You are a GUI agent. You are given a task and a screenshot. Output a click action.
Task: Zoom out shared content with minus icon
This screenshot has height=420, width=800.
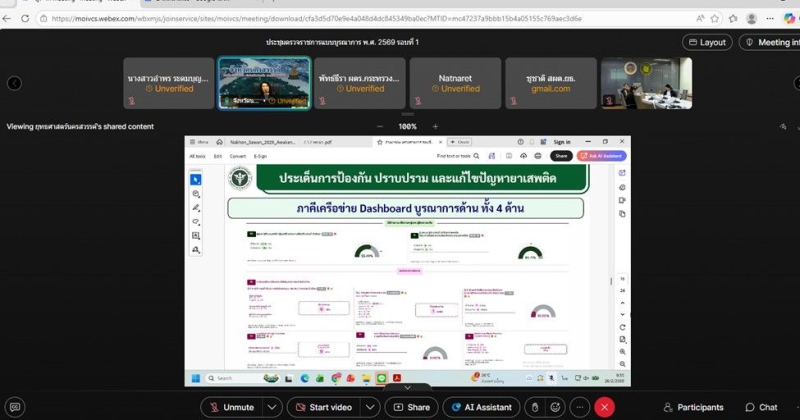(x=381, y=126)
